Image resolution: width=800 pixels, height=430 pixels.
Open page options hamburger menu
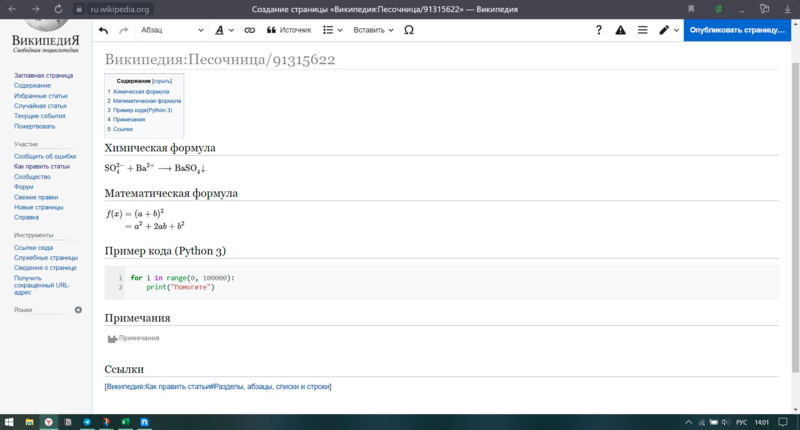(642, 30)
